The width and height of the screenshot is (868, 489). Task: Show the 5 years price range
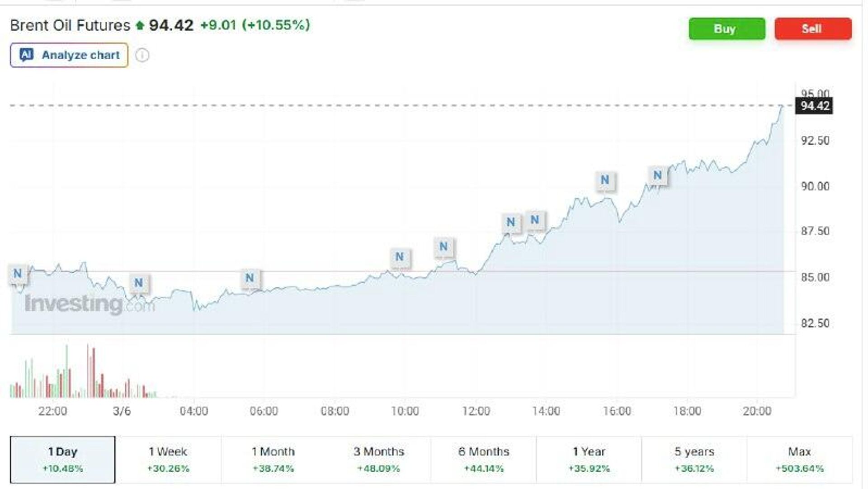(x=694, y=459)
